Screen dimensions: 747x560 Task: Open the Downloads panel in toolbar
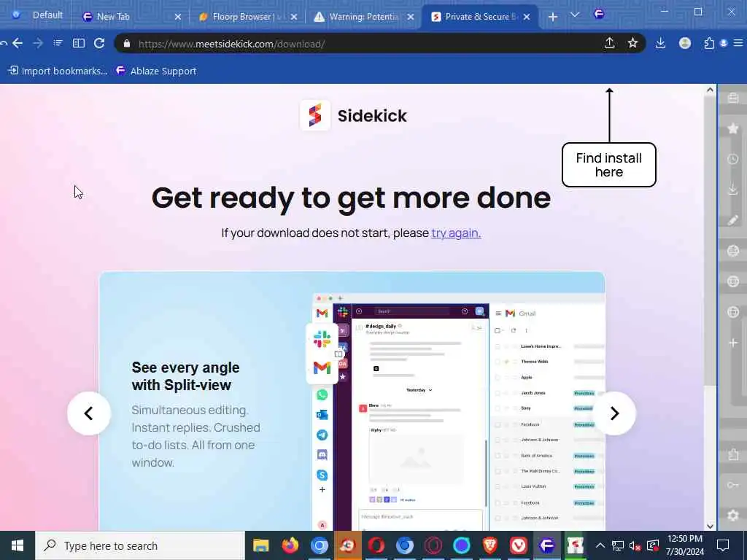point(660,43)
